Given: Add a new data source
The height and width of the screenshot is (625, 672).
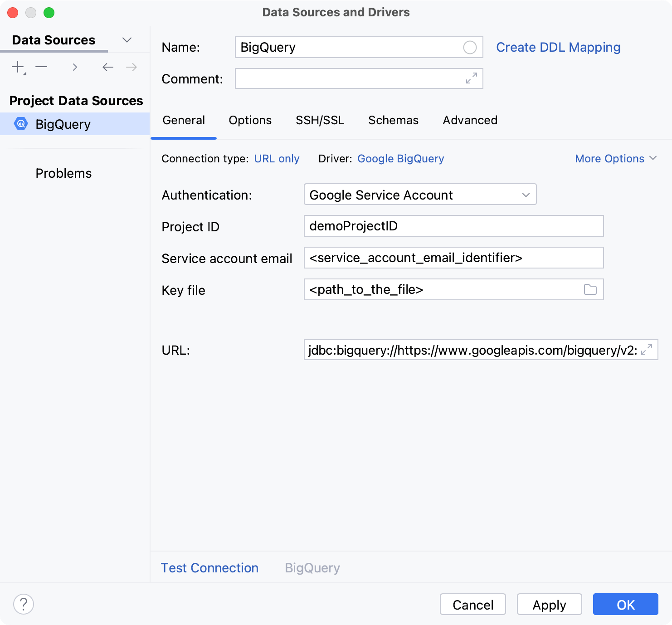Looking at the screenshot, I should pyautogui.click(x=17, y=67).
